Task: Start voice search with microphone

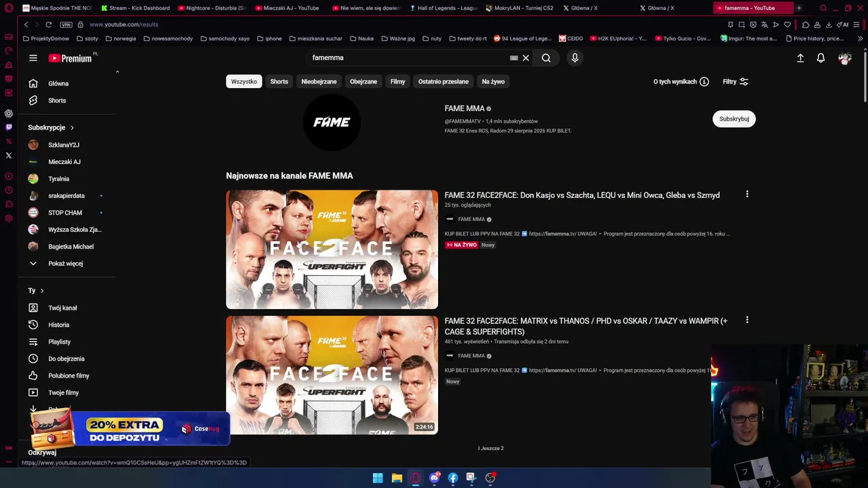Action: [575, 58]
